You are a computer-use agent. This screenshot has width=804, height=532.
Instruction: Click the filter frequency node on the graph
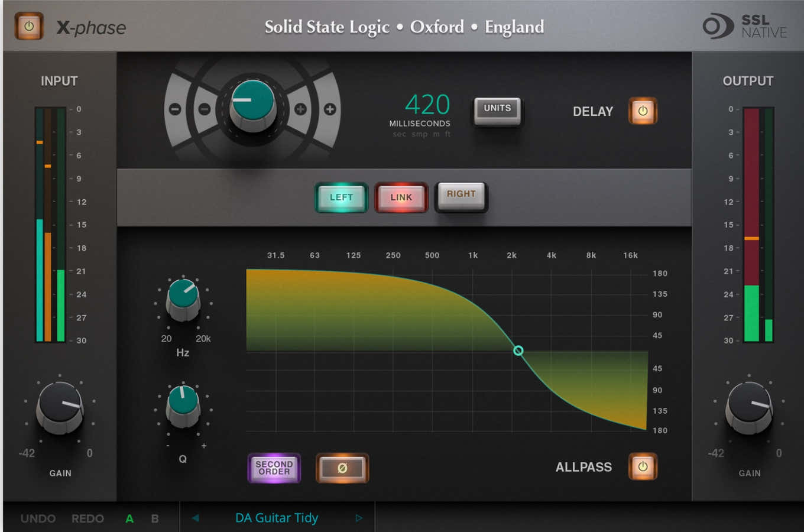[x=518, y=351]
